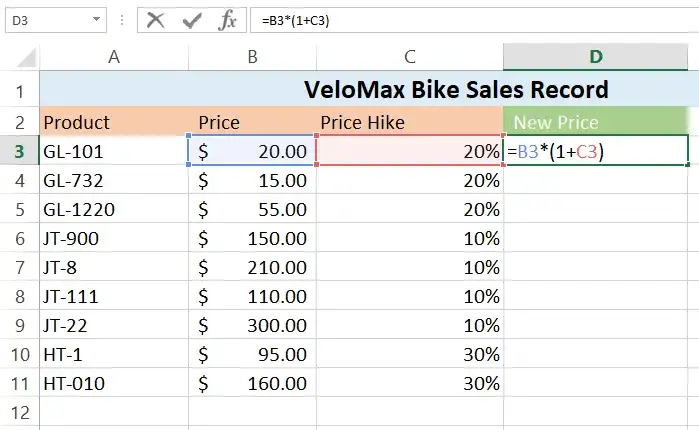Select the New Price header cell
Viewport: 699px width, 430px height.
point(596,122)
